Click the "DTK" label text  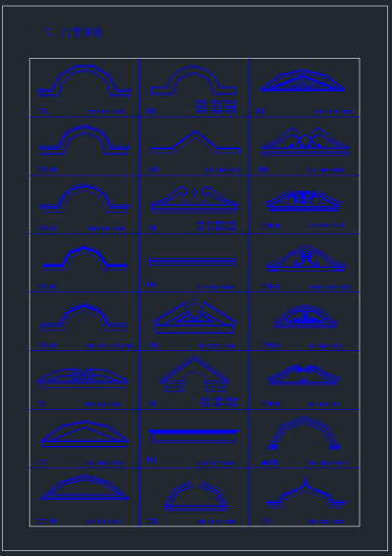(153, 522)
